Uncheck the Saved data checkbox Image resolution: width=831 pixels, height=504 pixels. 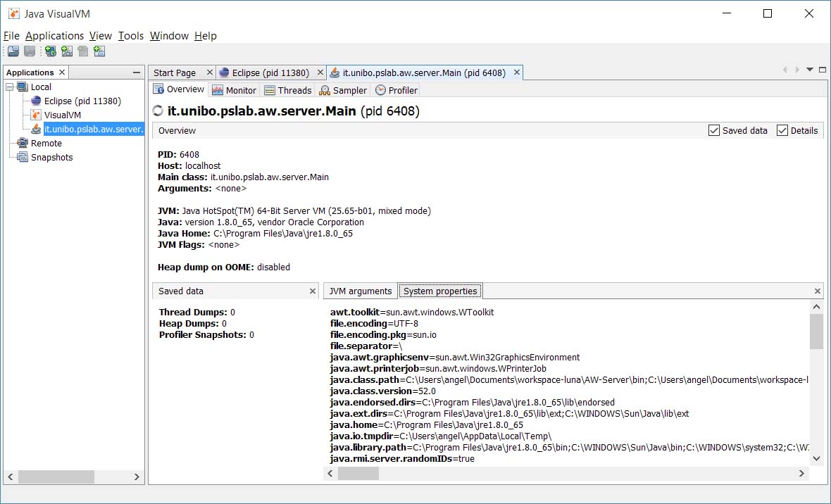(x=714, y=130)
